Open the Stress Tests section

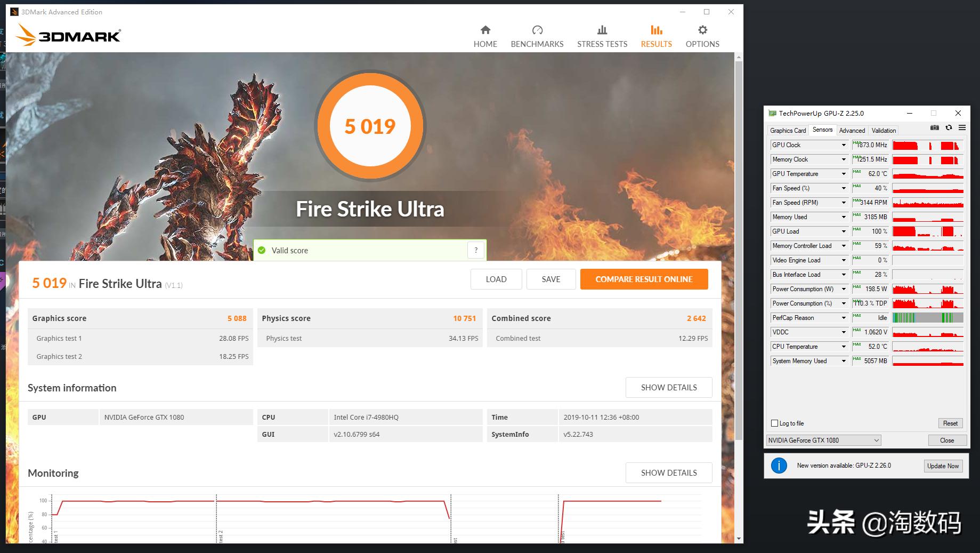coord(602,35)
